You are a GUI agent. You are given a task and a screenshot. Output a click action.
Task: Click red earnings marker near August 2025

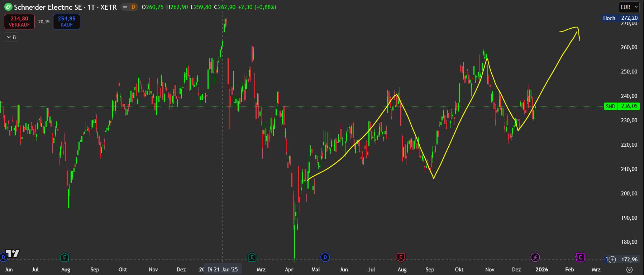pos(401,257)
